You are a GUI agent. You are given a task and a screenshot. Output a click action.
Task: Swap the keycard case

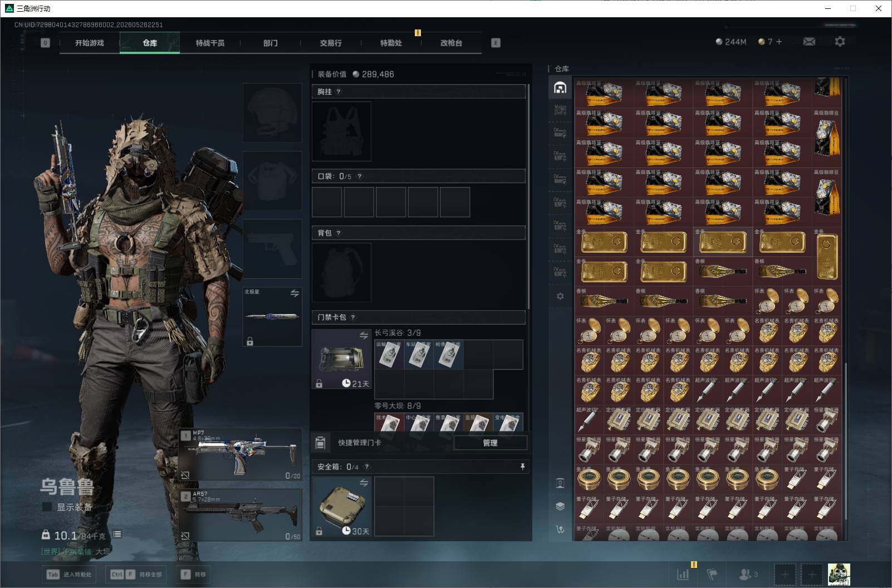click(364, 335)
